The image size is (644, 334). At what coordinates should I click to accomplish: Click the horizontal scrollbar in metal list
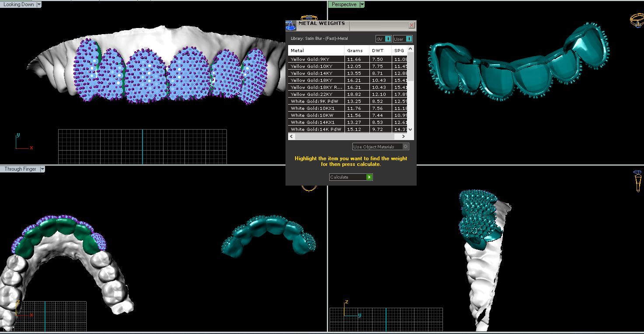[348, 137]
